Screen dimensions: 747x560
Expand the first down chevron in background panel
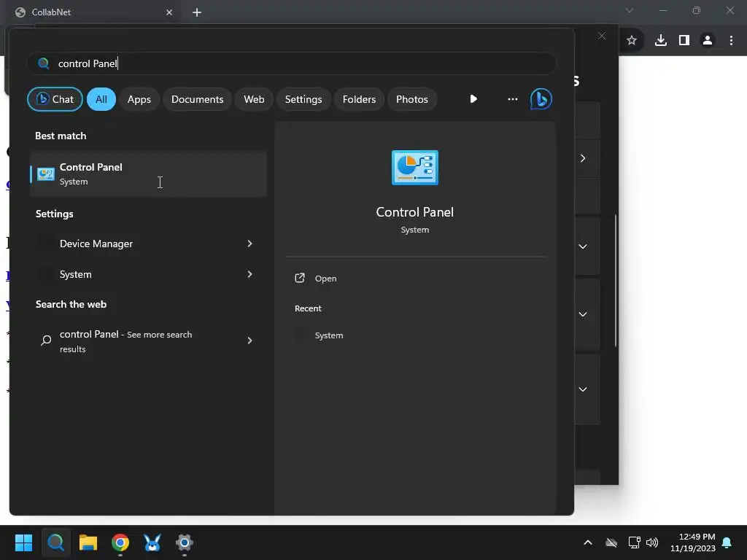pyautogui.click(x=583, y=246)
